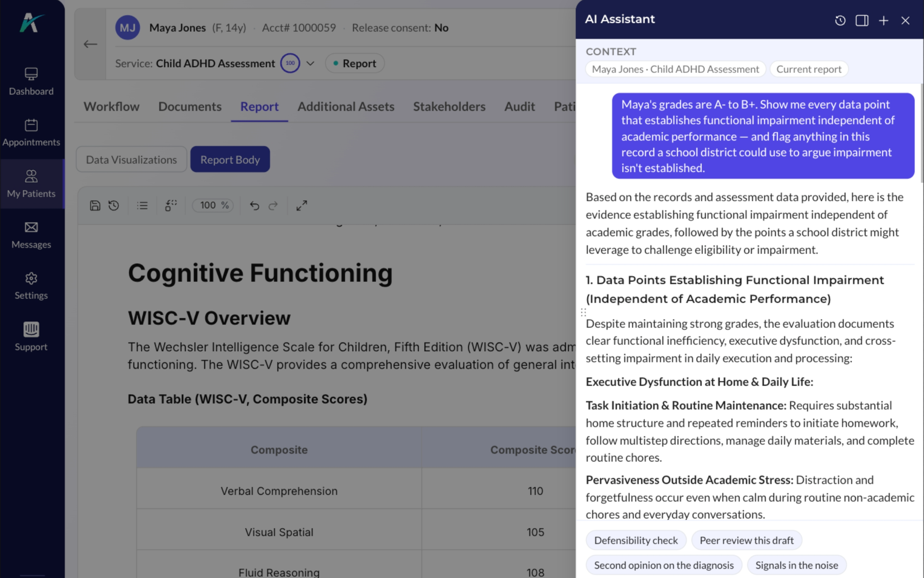Viewport: 924px width, 578px height.
Task: Click the WISC-V Overview heading
Action: point(209,318)
